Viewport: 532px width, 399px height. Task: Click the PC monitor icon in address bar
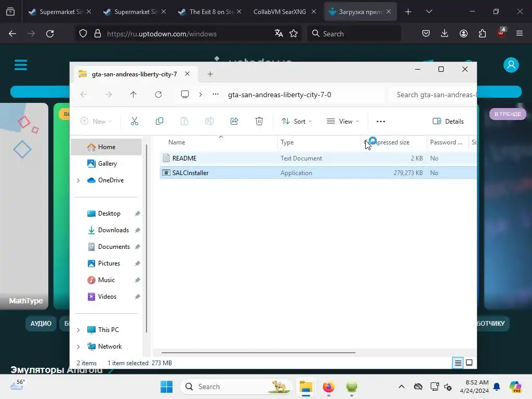tap(185, 95)
